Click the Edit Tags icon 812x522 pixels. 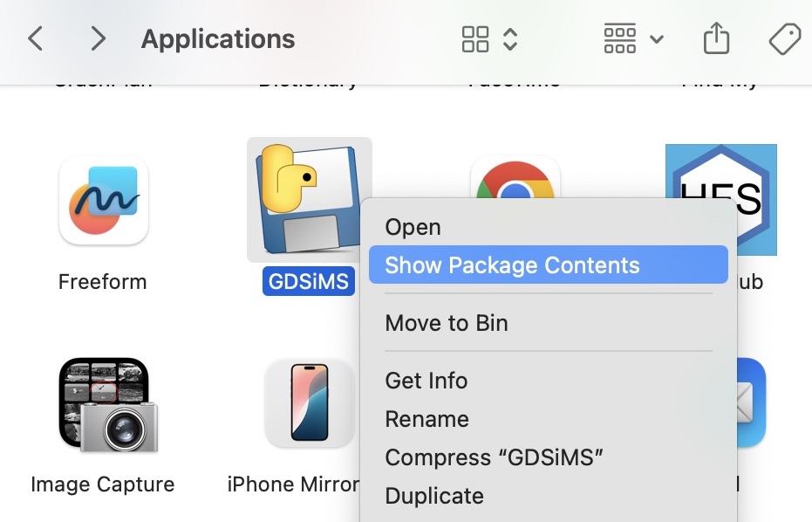[785, 39]
